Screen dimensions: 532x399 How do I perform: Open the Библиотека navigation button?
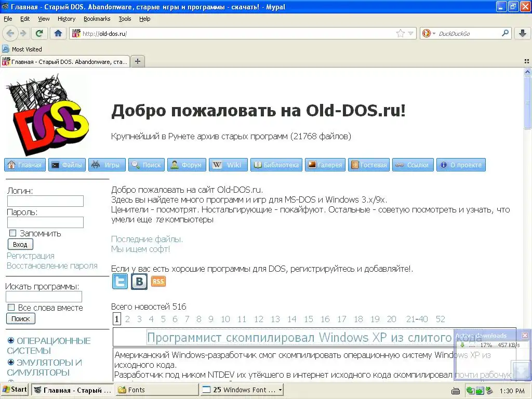tap(276, 165)
